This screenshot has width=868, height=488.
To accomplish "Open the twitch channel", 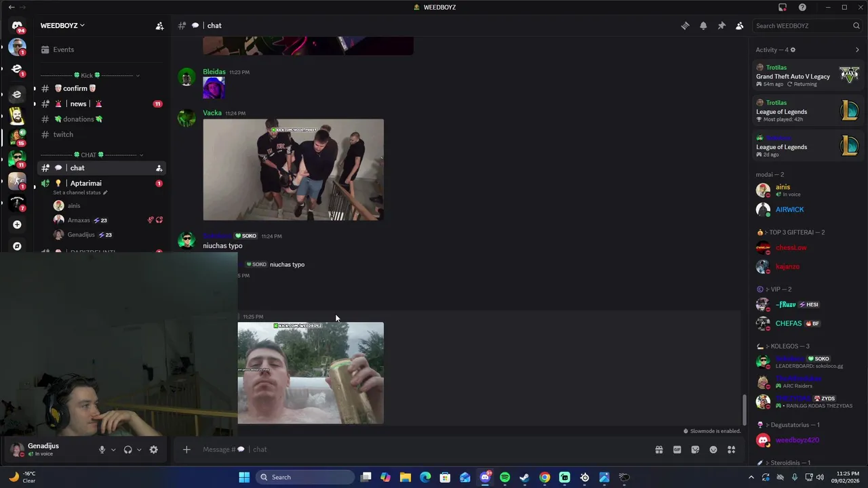I will tap(102, 134).
